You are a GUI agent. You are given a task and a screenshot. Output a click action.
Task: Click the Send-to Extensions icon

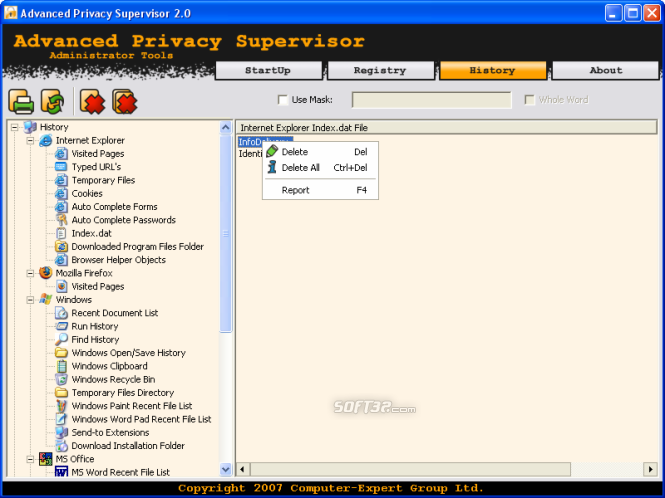(61, 432)
